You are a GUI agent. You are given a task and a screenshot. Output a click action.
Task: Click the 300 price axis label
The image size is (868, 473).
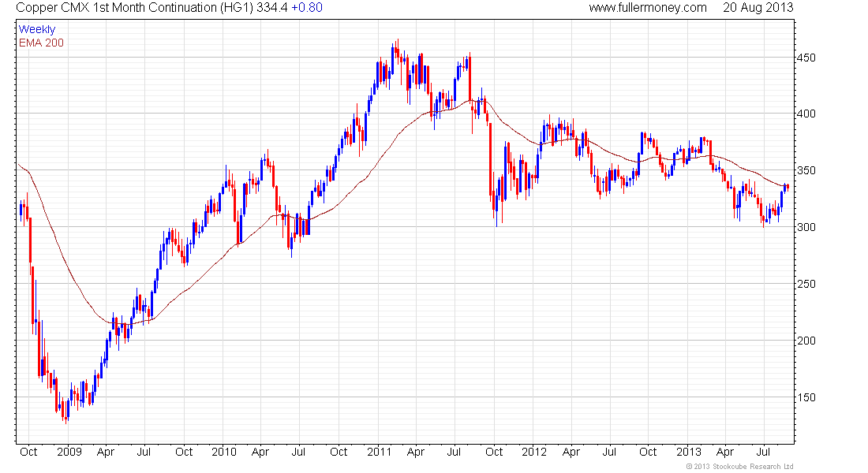[806, 227]
